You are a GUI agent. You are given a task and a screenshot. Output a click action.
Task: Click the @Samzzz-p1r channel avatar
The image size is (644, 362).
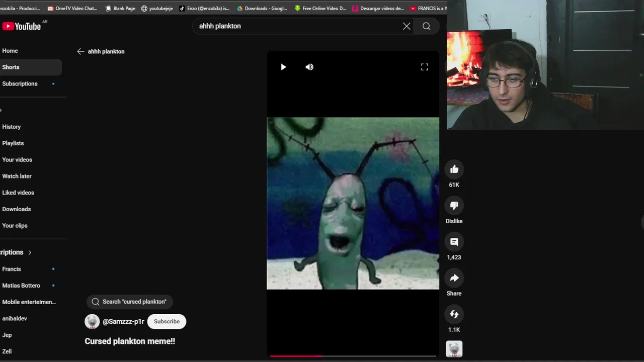(92, 322)
